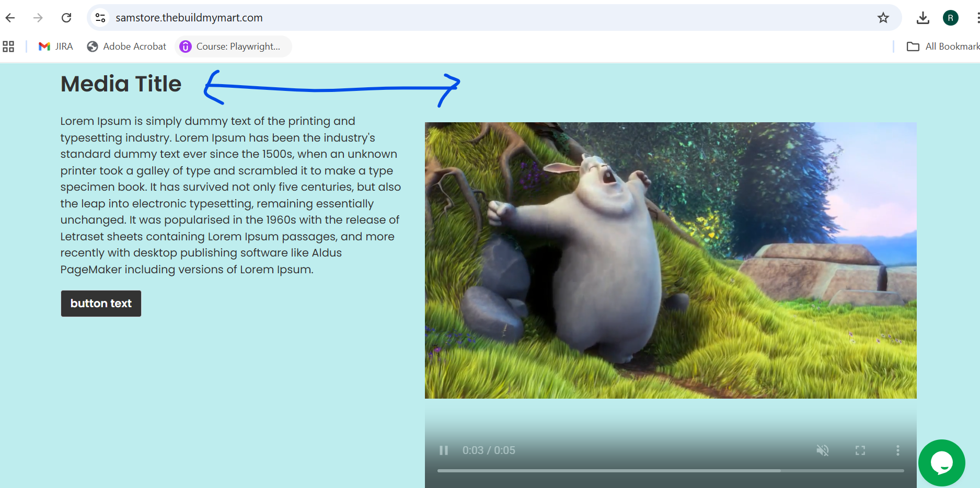
Task: Open the Chrome profile avatar R
Action: (951, 18)
